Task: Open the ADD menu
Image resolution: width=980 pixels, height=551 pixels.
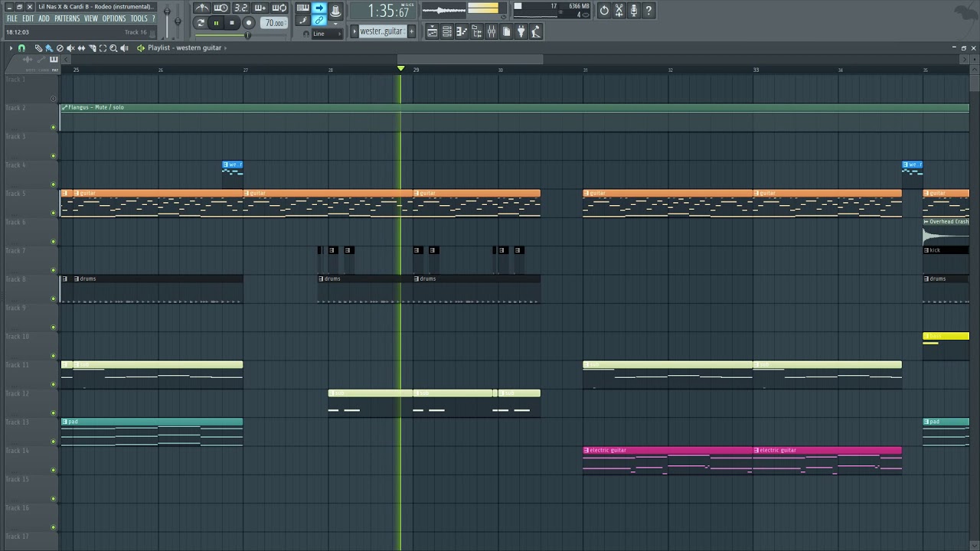Action: [x=44, y=18]
